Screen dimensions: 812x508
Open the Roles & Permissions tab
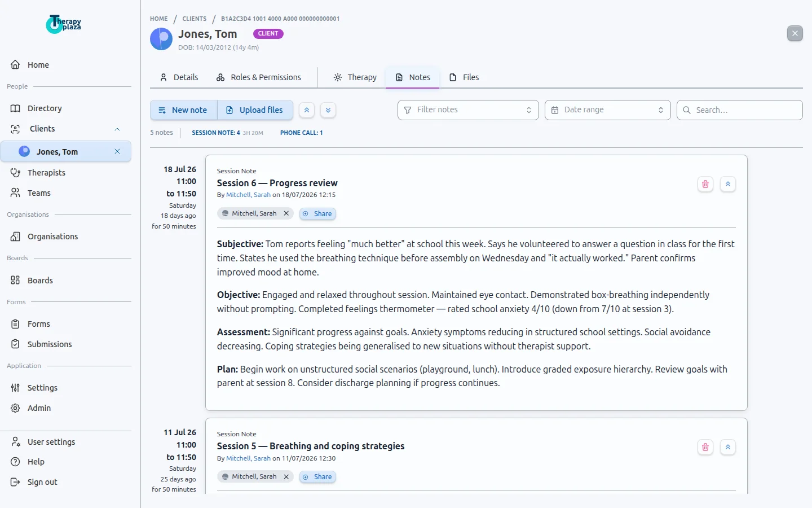pos(259,77)
